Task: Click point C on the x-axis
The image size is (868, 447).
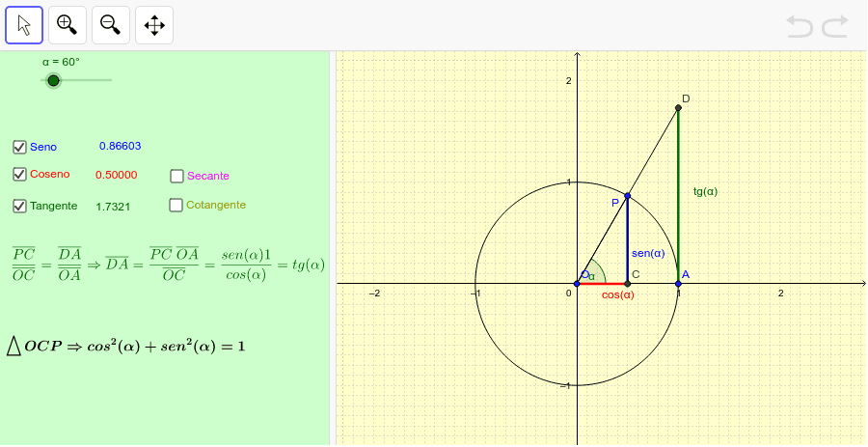Action: coord(627,284)
